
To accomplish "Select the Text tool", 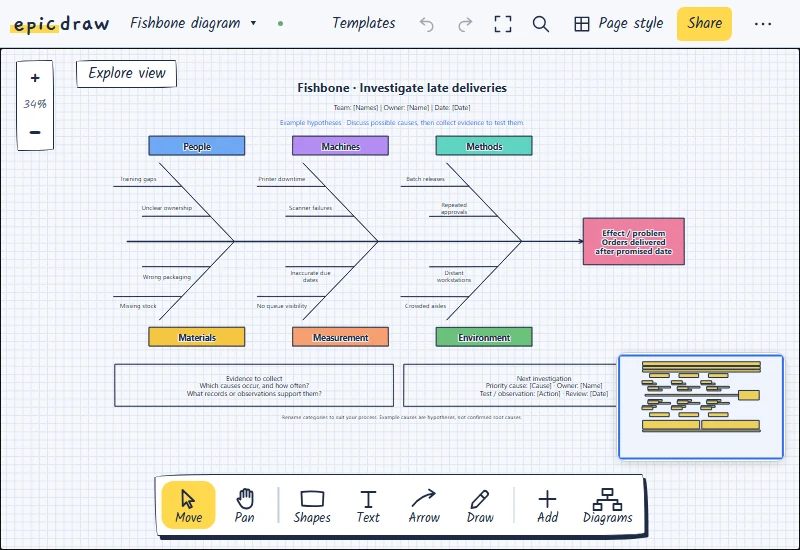I will [x=368, y=505].
